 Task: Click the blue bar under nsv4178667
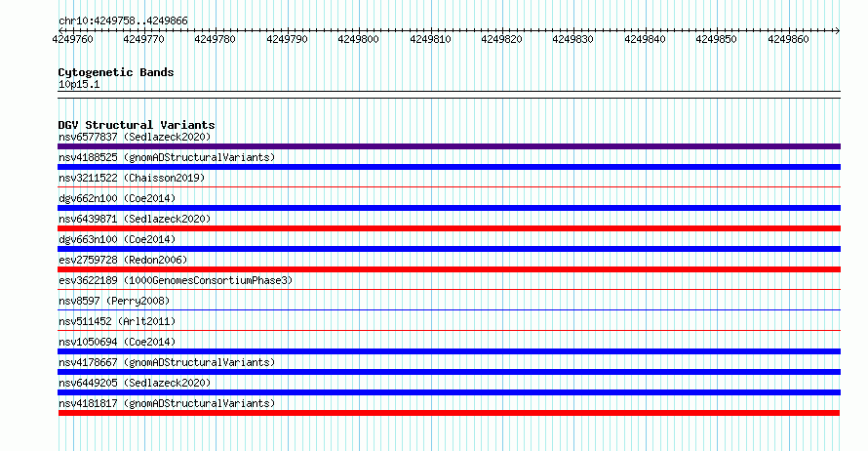click(x=449, y=372)
